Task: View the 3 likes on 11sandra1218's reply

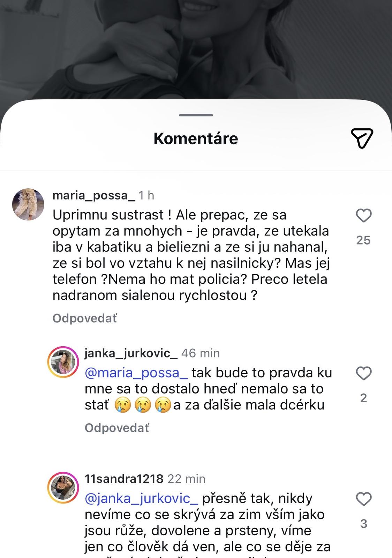Action: coord(363,523)
